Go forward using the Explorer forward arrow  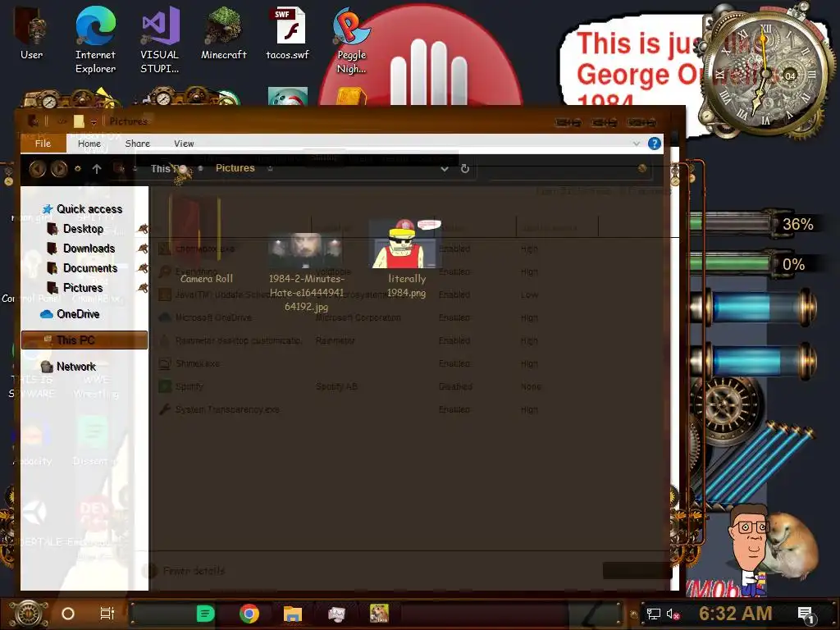(59, 169)
